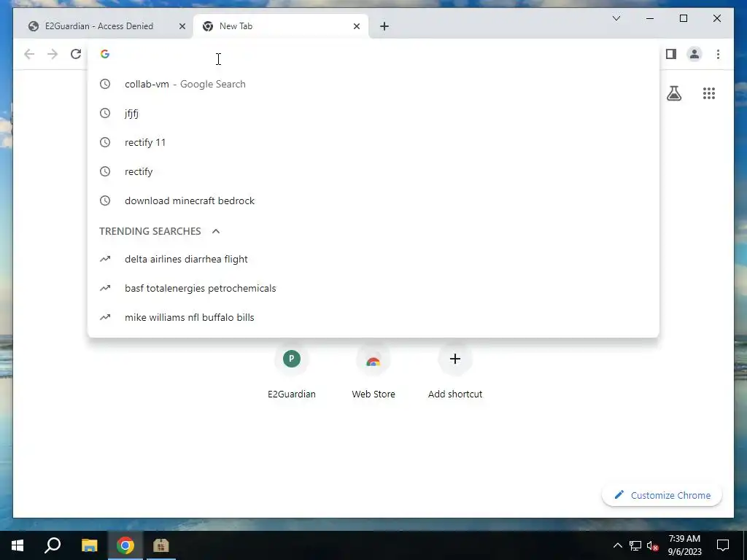The image size is (747, 560).
Task: Click trending arrow beside delta airlines
Action: pyautogui.click(x=105, y=259)
